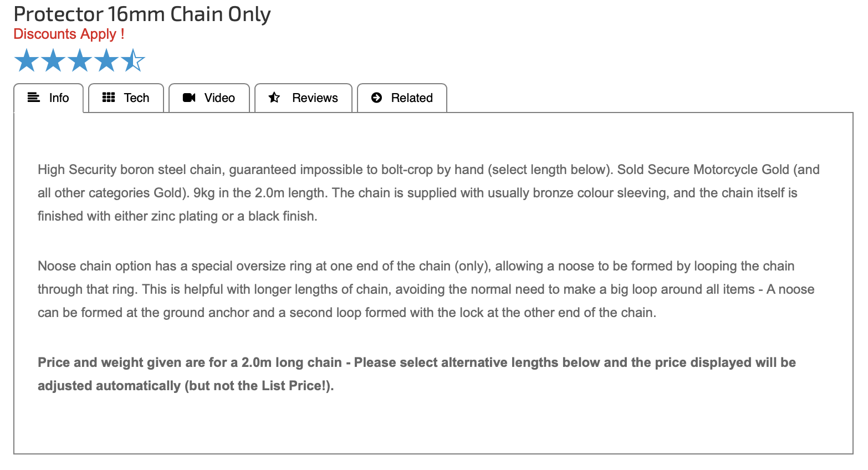The width and height of the screenshot is (868, 470).
Task: Open the Tech tab label
Action: pyautogui.click(x=136, y=98)
